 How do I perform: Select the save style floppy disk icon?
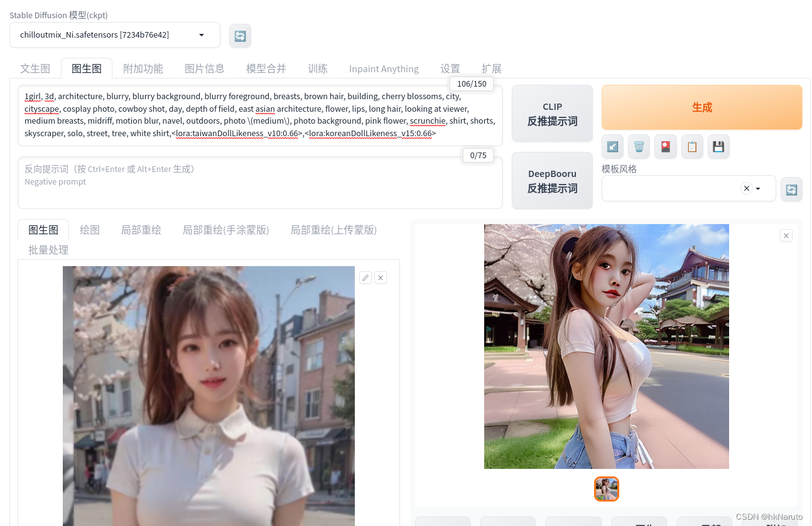[x=718, y=146]
